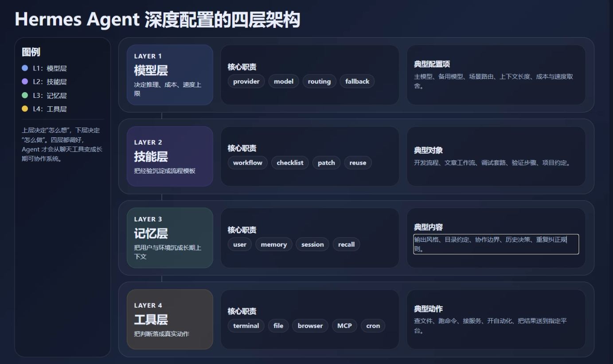Click 核心职责 heading in the 模型层 row

tap(242, 67)
